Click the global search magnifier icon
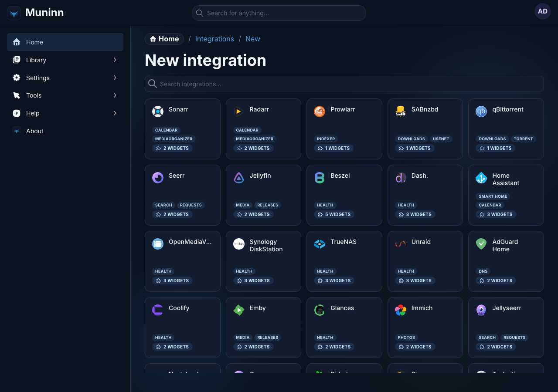 pyautogui.click(x=200, y=13)
